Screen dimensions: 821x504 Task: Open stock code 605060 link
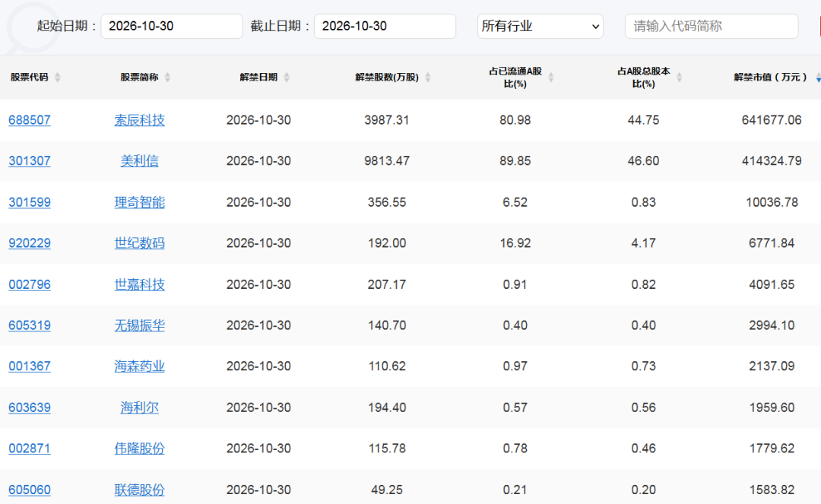(x=30, y=490)
